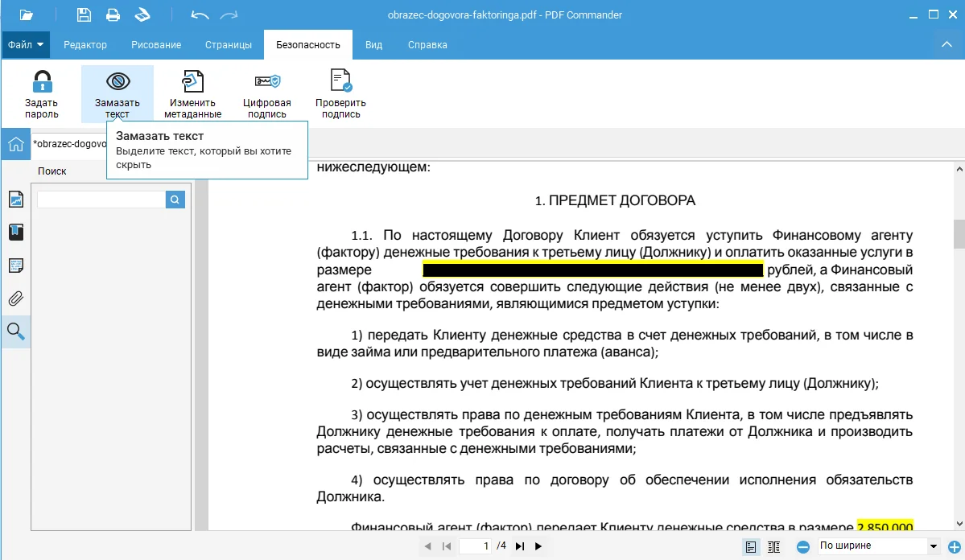
Task: Click the save floppy disk icon
Action: (84, 14)
